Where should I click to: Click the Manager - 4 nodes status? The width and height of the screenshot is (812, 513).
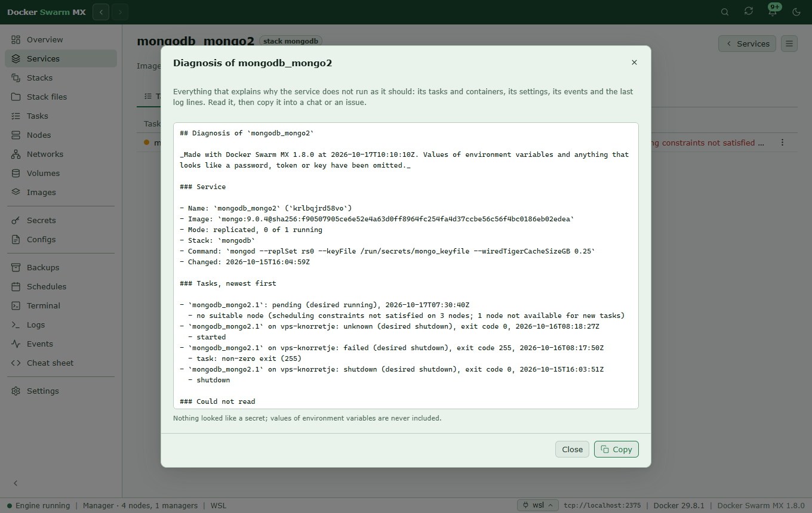click(x=140, y=505)
